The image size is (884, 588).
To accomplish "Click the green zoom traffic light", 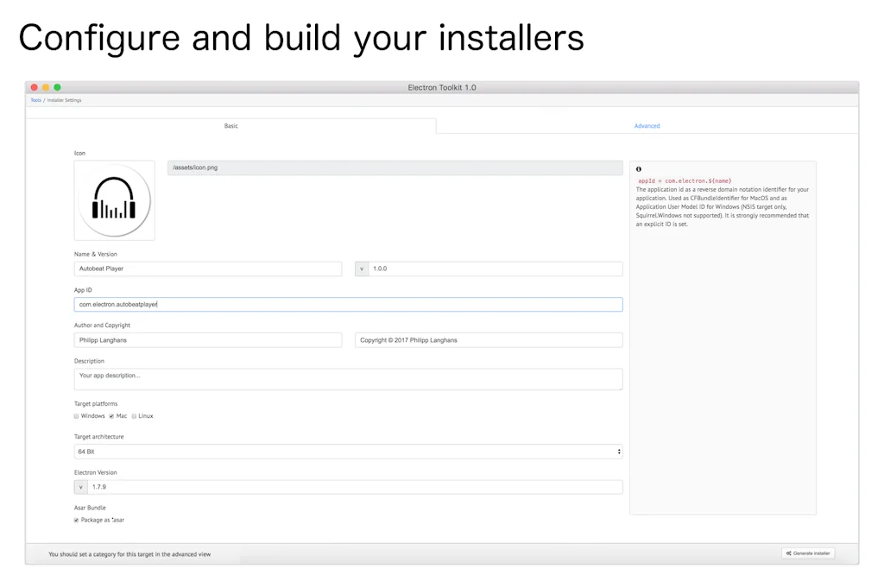I will [57, 87].
